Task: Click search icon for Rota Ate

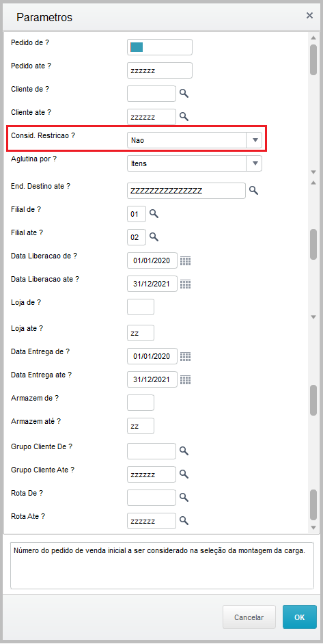Action: click(x=184, y=521)
